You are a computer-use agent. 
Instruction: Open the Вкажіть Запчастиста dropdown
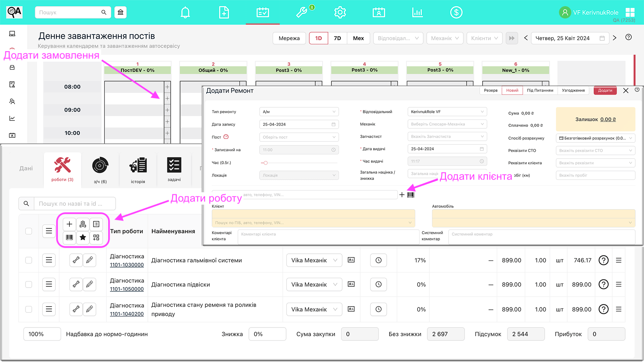pyautogui.click(x=447, y=136)
